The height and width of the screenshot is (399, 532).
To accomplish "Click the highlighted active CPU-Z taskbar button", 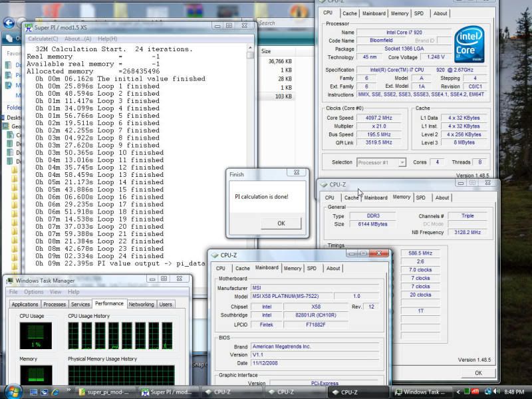I will click(358, 392).
